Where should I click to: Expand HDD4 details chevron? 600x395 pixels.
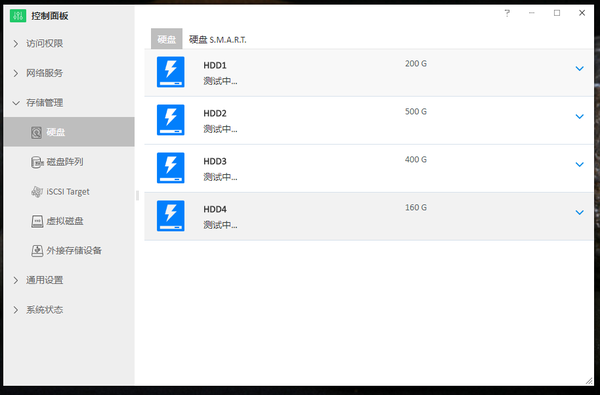tap(579, 212)
